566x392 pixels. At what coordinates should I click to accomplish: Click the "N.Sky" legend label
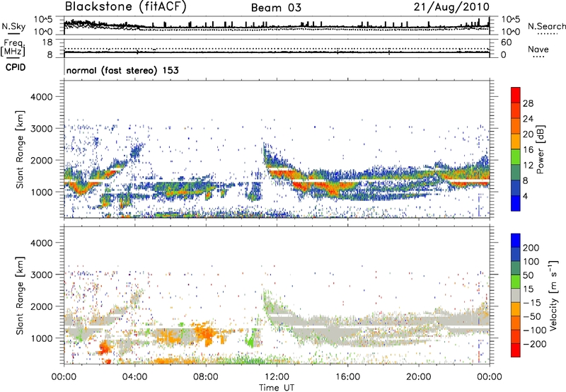coord(13,26)
